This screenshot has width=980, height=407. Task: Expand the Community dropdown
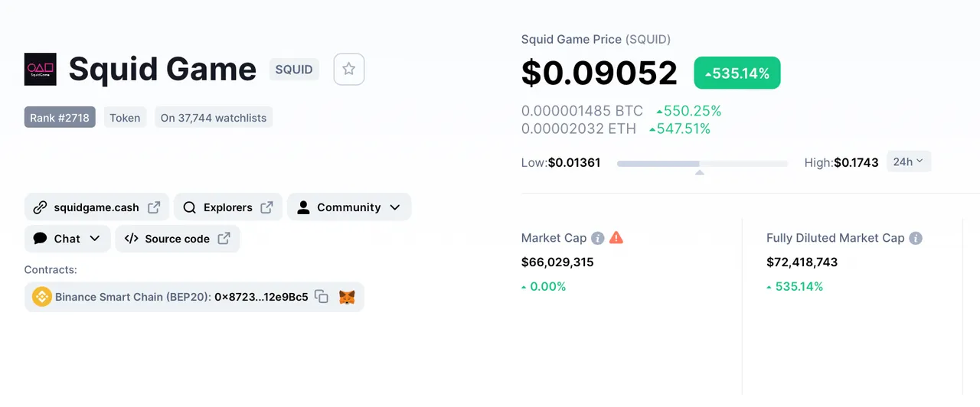coord(349,207)
